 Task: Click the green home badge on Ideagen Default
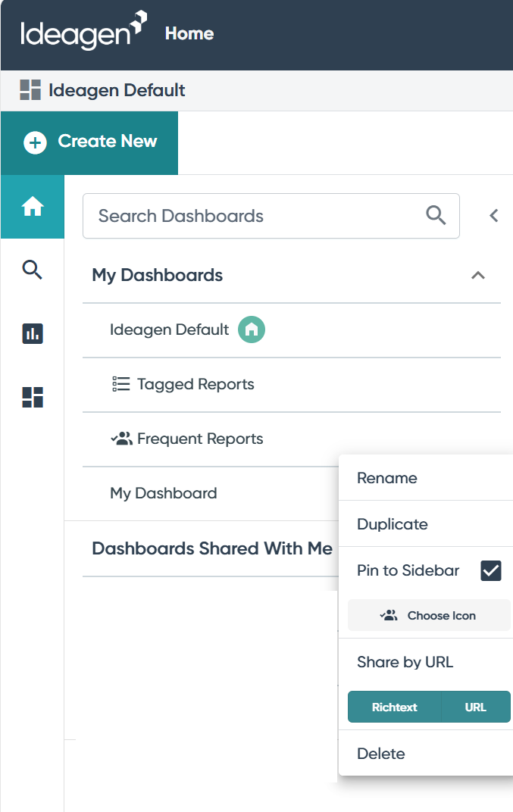pos(252,329)
